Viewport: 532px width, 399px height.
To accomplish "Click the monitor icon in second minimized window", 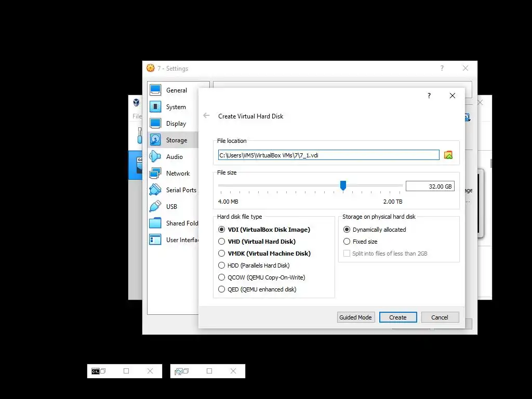I will (x=179, y=371).
